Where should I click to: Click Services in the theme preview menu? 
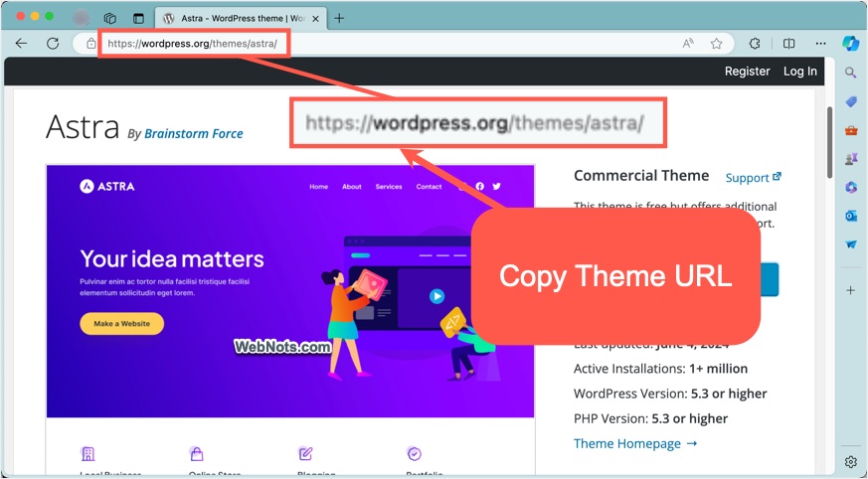[x=389, y=187]
